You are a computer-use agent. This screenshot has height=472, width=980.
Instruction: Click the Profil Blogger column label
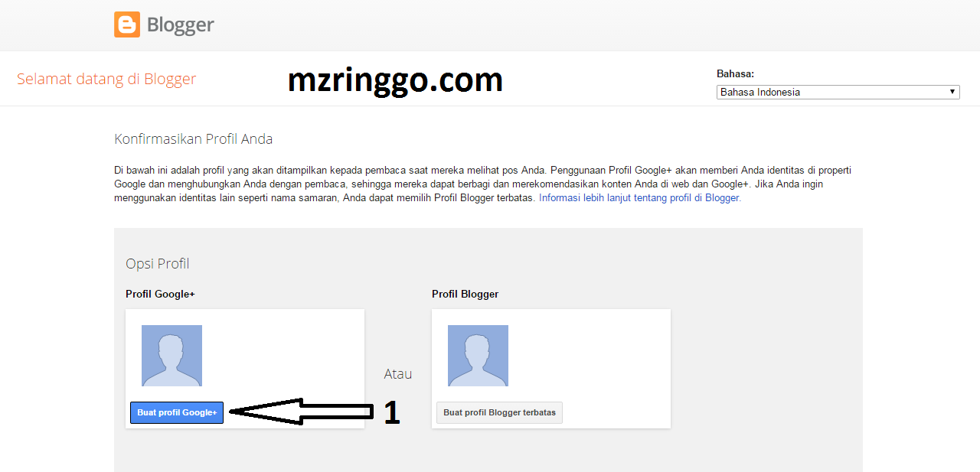point(465,294)
